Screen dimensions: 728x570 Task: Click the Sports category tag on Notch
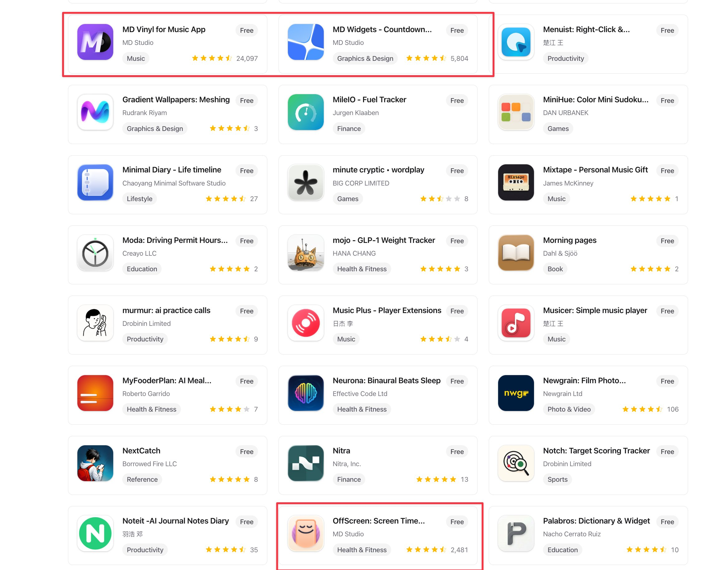(x=557, y=479)
